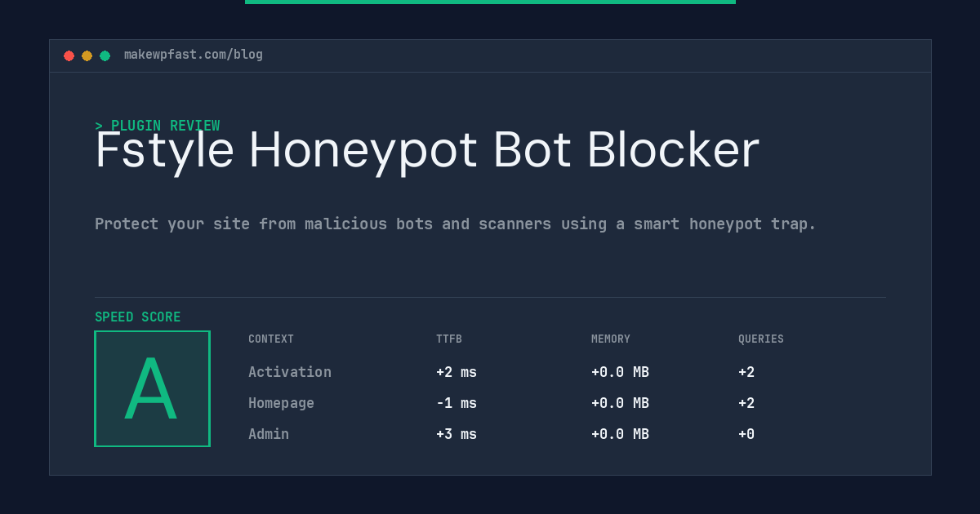Viewport: 980px width, 514px height.
Task: Click the green maximize dot
Action: (x=105, y=55)
